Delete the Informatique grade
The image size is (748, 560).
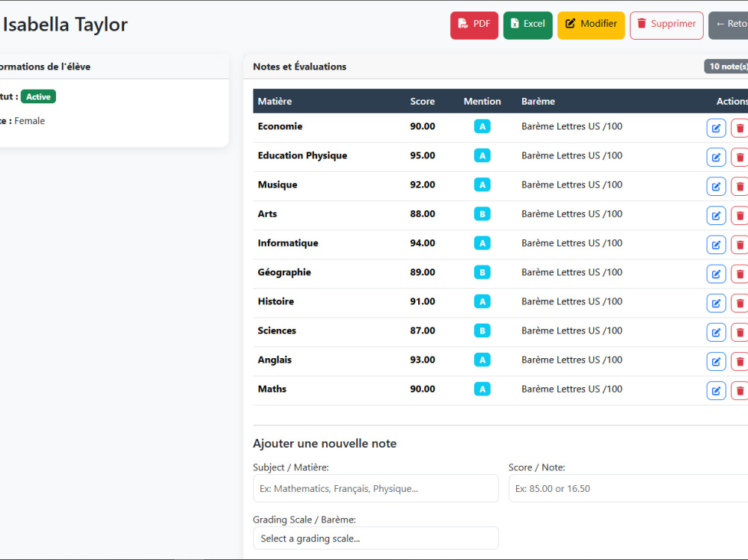click(x=740, y=244)
